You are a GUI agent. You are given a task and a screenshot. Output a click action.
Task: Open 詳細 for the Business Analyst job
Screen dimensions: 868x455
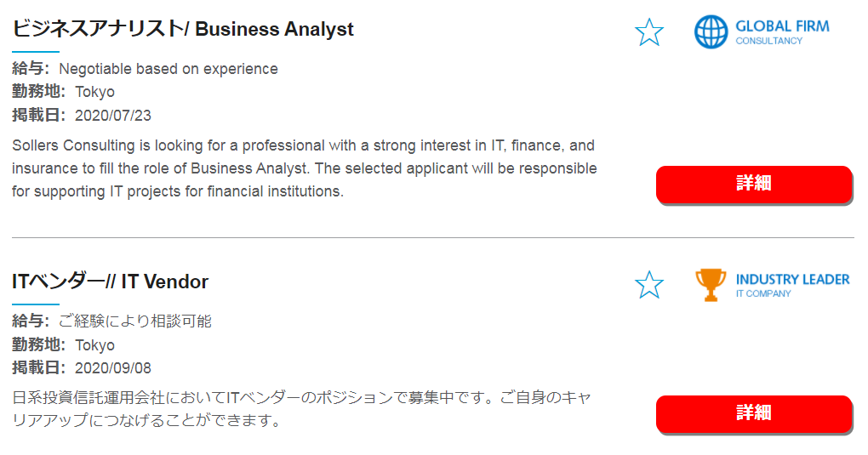[754, 185]
